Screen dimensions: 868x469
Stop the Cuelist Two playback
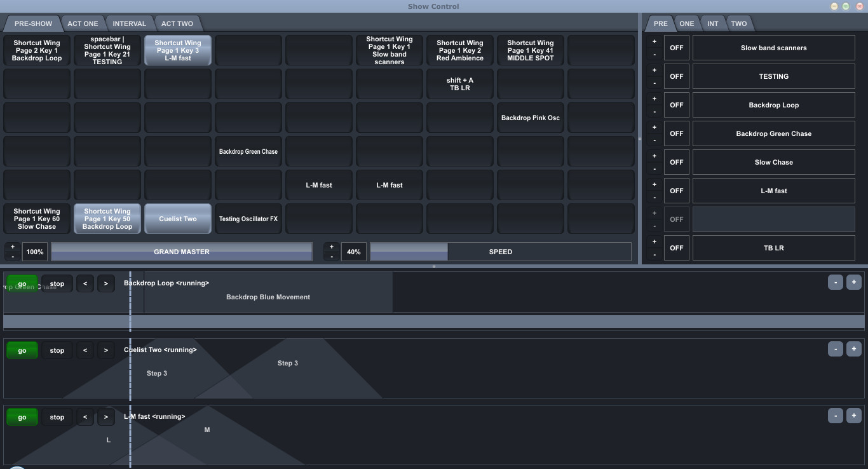tap(57, 350)
